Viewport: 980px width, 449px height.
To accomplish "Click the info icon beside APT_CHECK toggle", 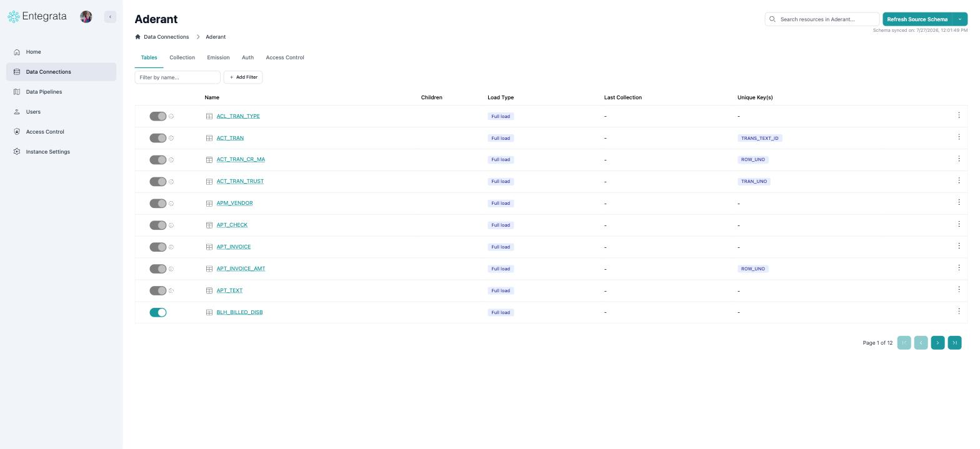I will coord(171,225).
